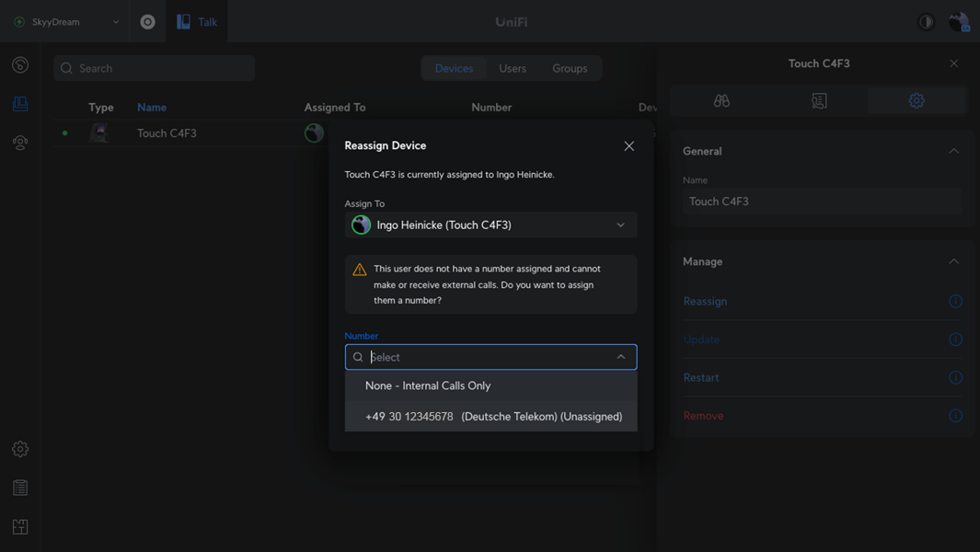This screenshot has width=980, height=552.
Task: Collapse the General section
Action: 953,151
